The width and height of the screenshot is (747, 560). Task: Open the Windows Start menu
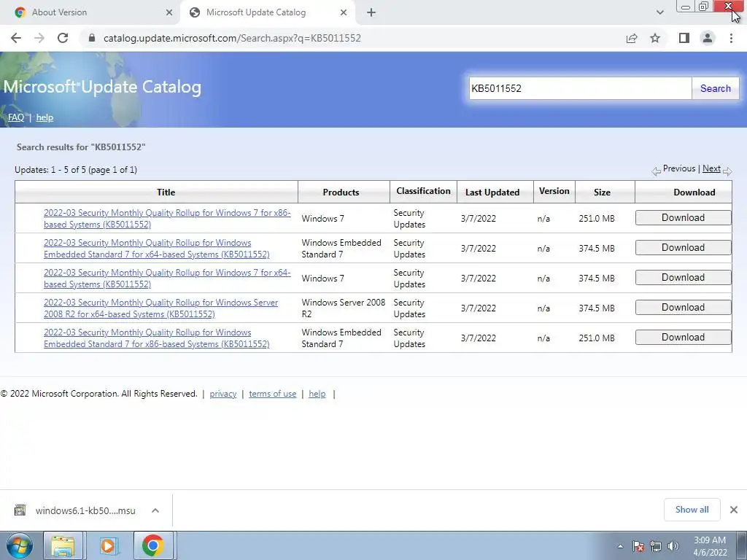click(18, 545)
